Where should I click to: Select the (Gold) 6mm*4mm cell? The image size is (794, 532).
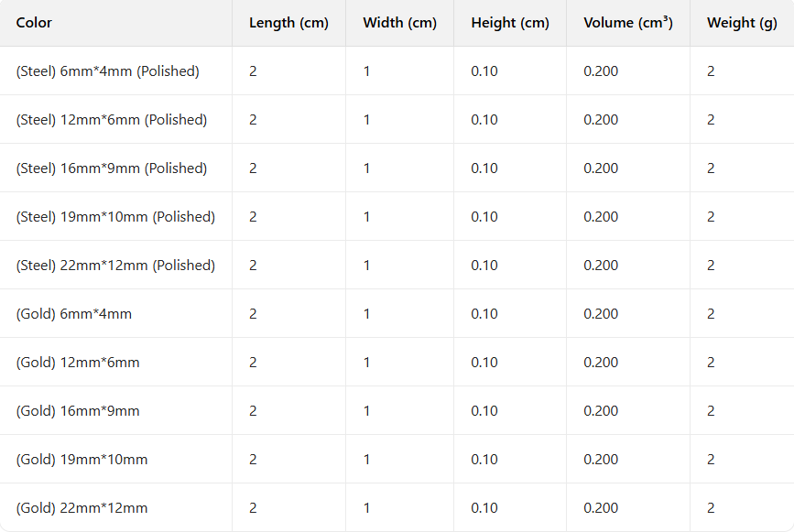coord(74,314)
